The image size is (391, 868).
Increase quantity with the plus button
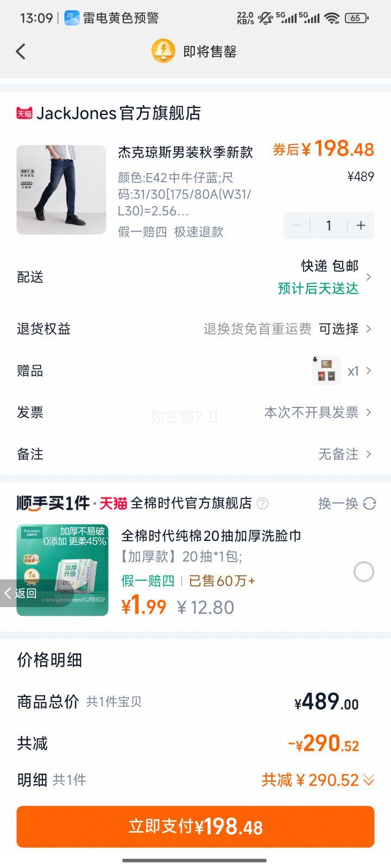[361, 225]
